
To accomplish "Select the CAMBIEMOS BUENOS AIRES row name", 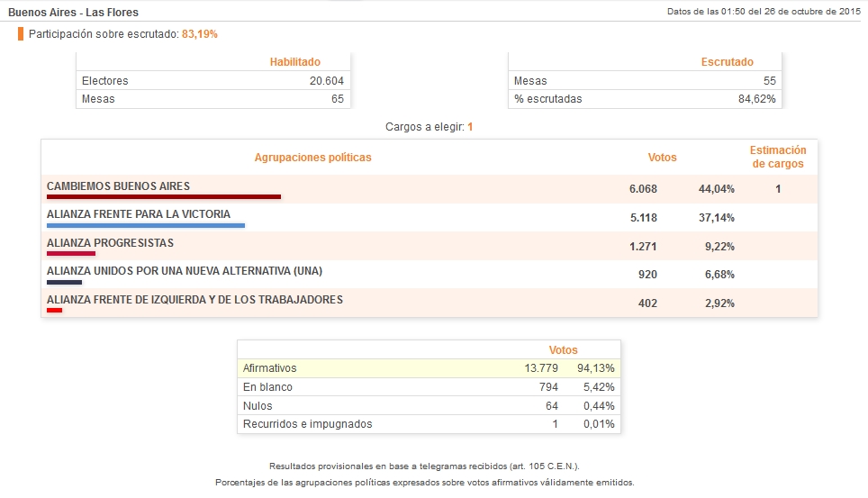I will (118, 186).
